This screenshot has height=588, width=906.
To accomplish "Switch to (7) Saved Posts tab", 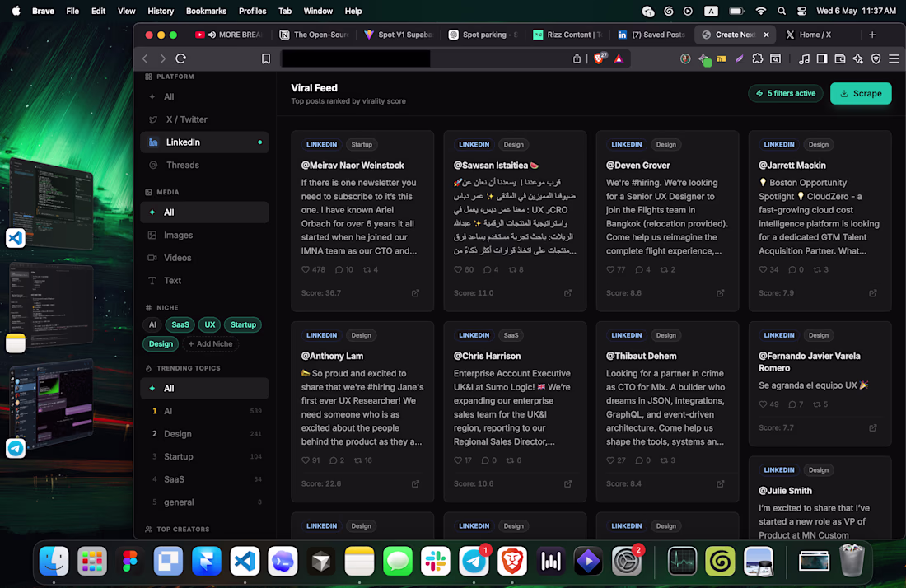I will (651, 35).
